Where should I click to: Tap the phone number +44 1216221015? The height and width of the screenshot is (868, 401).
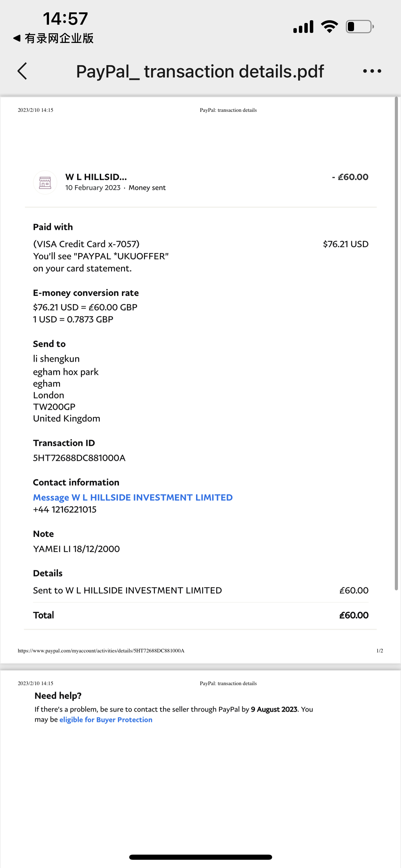coord(65,509)
